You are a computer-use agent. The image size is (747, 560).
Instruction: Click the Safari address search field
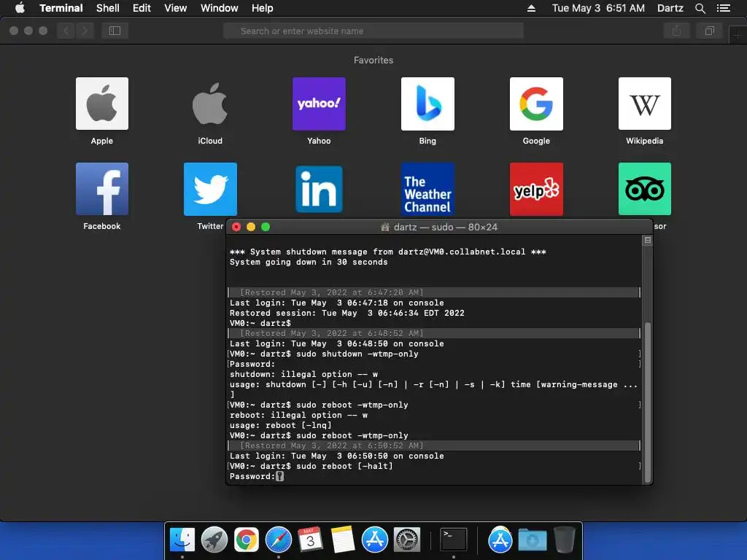[373, 31]
